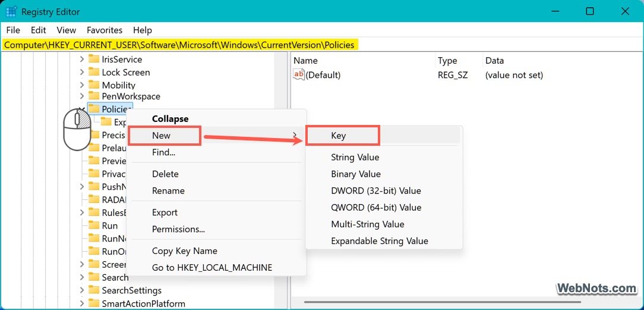644x310 pixels.
Task: Click the Lock Screen folder icon
Action: (93, 72)
